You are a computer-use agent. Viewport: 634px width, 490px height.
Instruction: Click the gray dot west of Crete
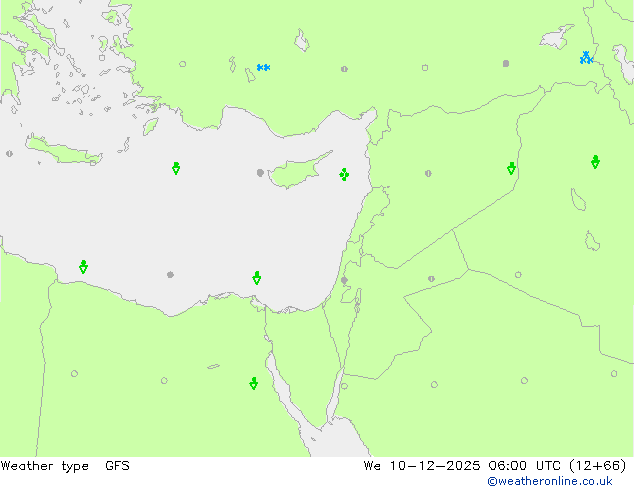9,153
